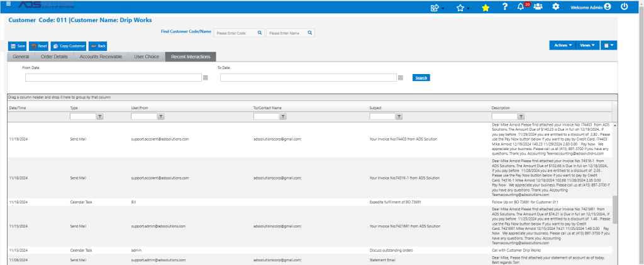
Task: Click the Save button
Action: click(x=18, y=46)
